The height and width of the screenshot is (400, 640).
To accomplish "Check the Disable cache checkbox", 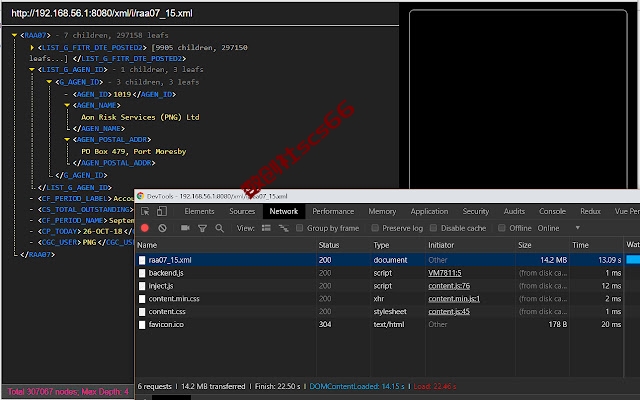I will 433,228.
